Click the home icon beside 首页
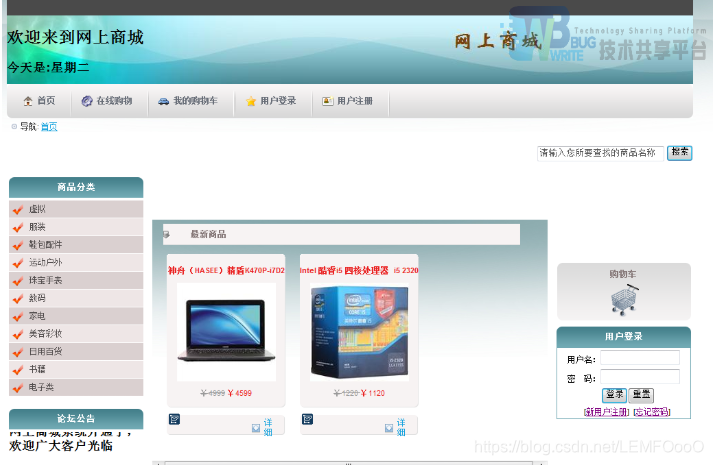 (28, 101)
